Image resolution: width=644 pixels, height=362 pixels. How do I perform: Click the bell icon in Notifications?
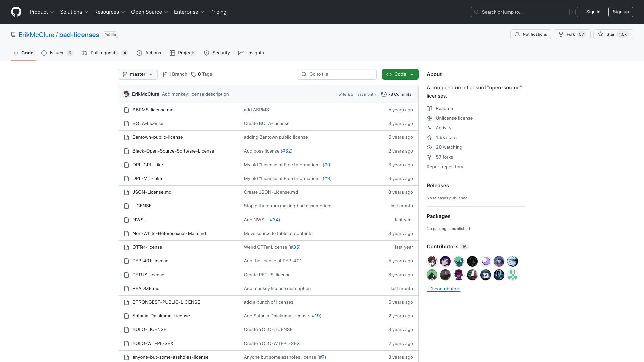[x=517, y=34]
